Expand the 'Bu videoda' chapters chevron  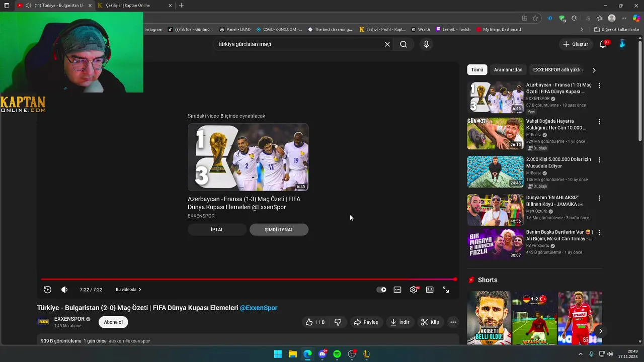pos(140,290)
